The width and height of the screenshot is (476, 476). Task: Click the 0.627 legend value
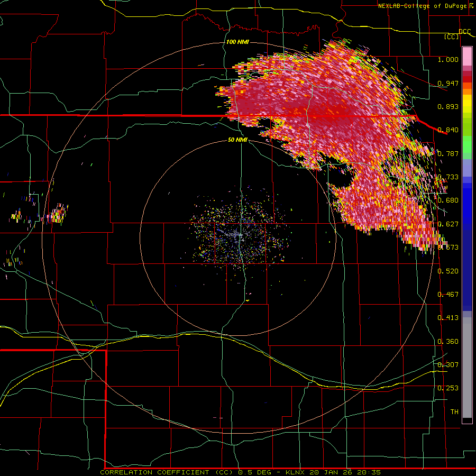(448, 224)
